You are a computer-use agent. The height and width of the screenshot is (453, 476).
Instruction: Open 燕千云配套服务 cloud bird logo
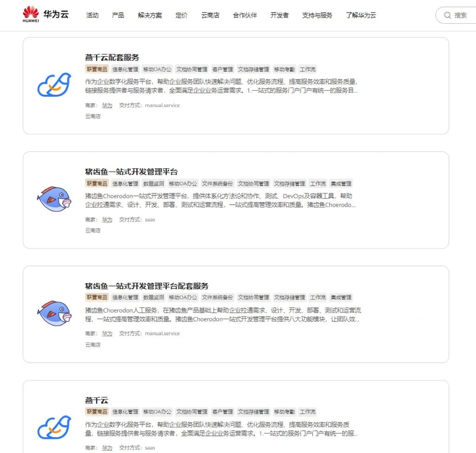[x=54, y=85]
